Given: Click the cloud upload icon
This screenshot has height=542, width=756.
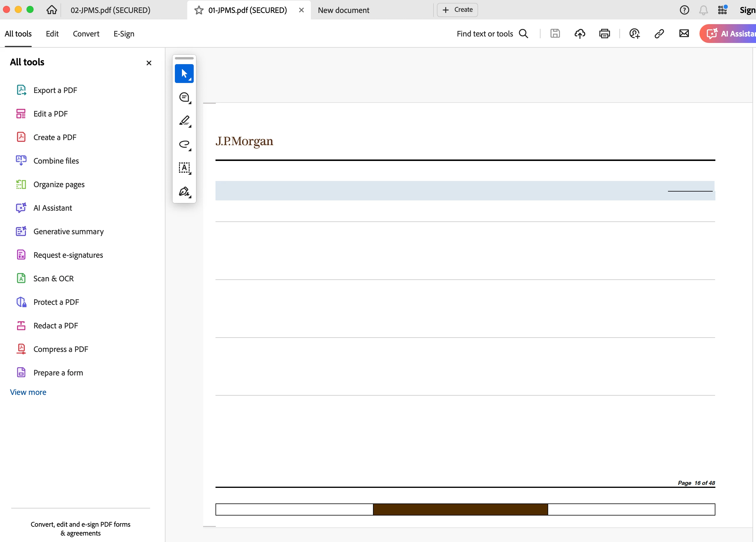Looking at the screenshot, I should 580,34.
